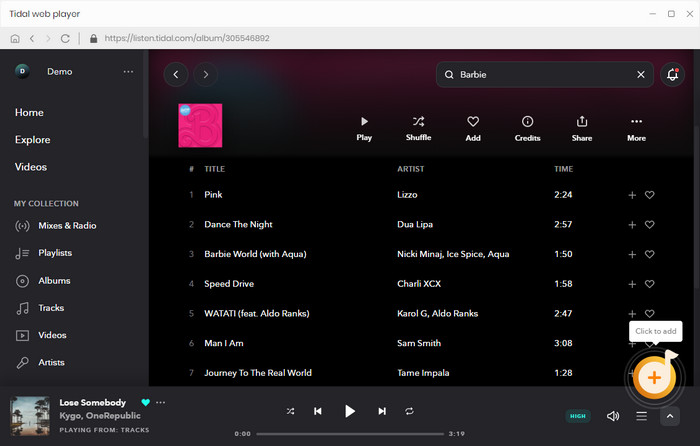Open the Albums collection

point(43,281)
